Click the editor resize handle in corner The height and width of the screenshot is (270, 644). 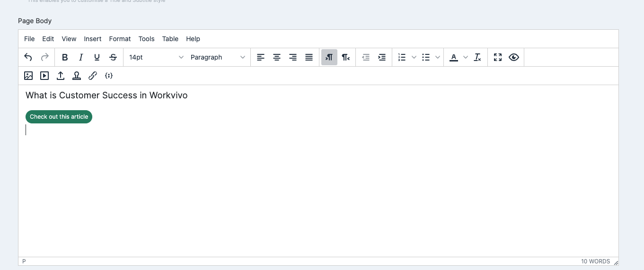pyautogui.click(x=616, y=262)
